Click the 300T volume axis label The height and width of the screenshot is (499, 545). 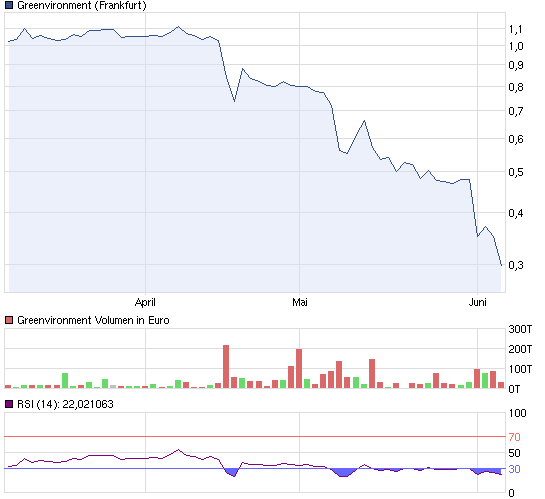click(x=520, y=329)
